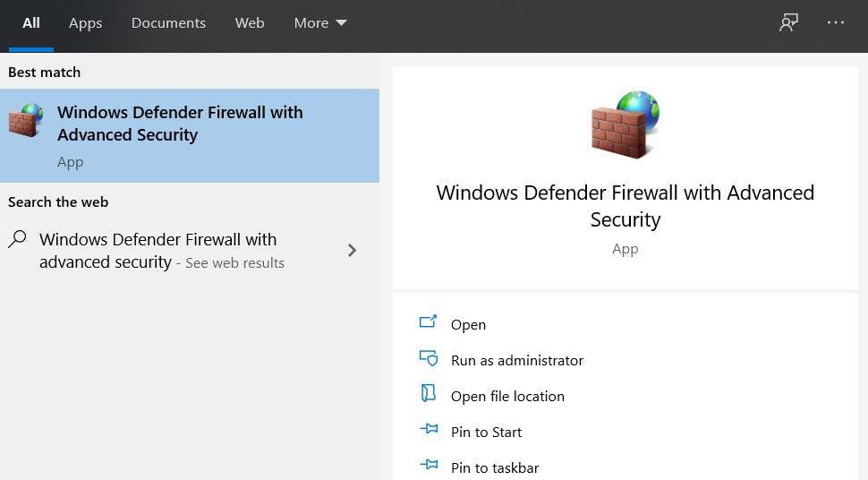Open the three-dot options menu
This screenshot has width=868, height=480.
(836, 23)
